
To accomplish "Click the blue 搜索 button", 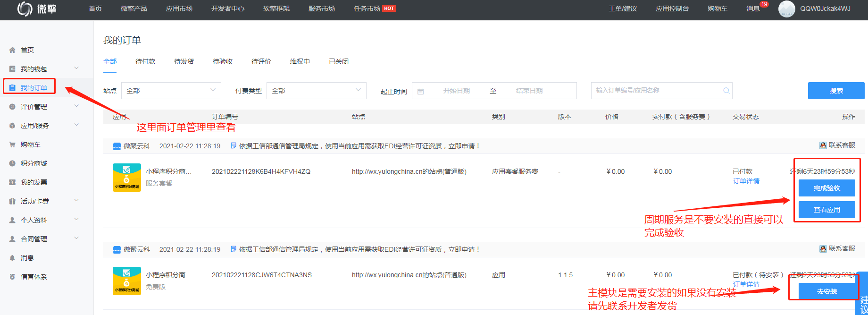I will [836, 91].
